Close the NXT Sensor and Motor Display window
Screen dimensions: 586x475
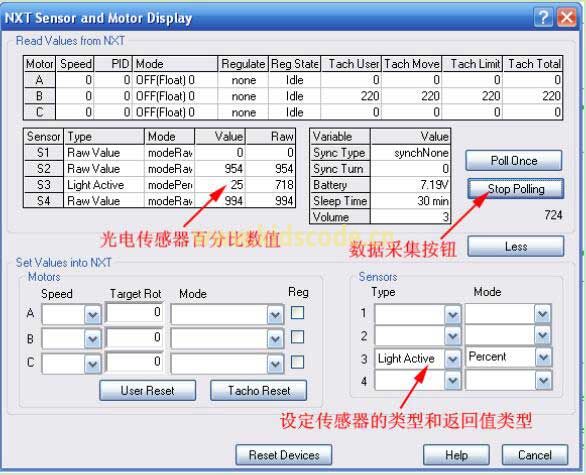567,17
